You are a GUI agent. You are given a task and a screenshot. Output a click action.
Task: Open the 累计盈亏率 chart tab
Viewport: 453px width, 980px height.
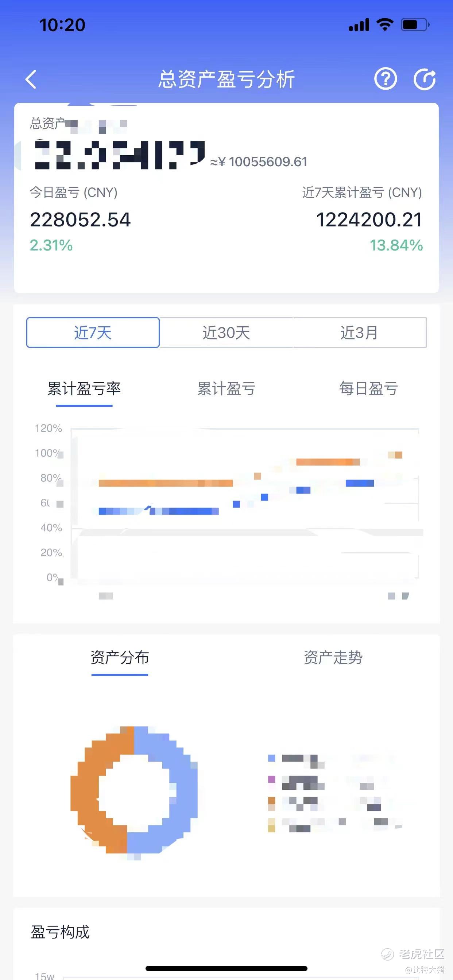84,389
